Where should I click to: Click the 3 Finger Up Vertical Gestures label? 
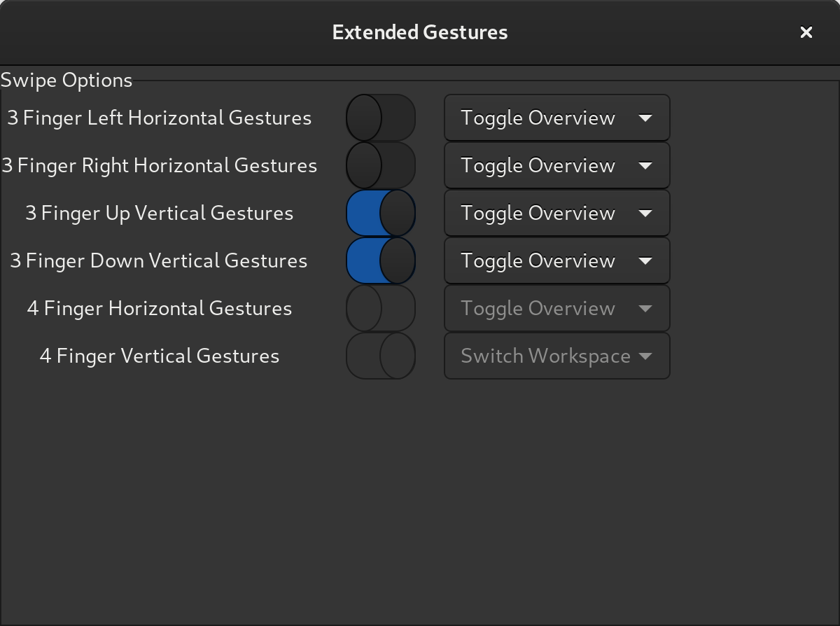coord(160,213)
